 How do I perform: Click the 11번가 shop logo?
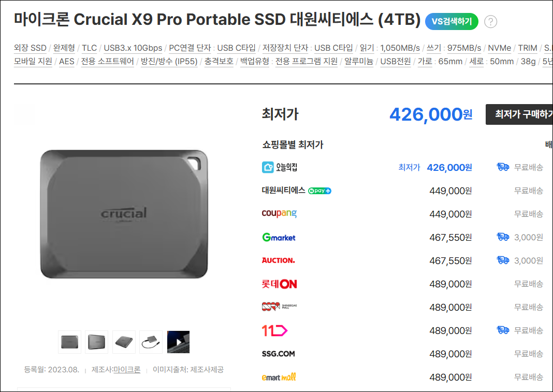[274, 330]
